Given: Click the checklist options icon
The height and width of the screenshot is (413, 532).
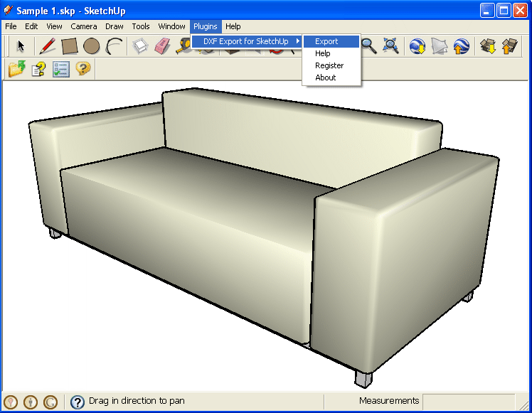Looking at the screenshot, I should tap(61, 69).
